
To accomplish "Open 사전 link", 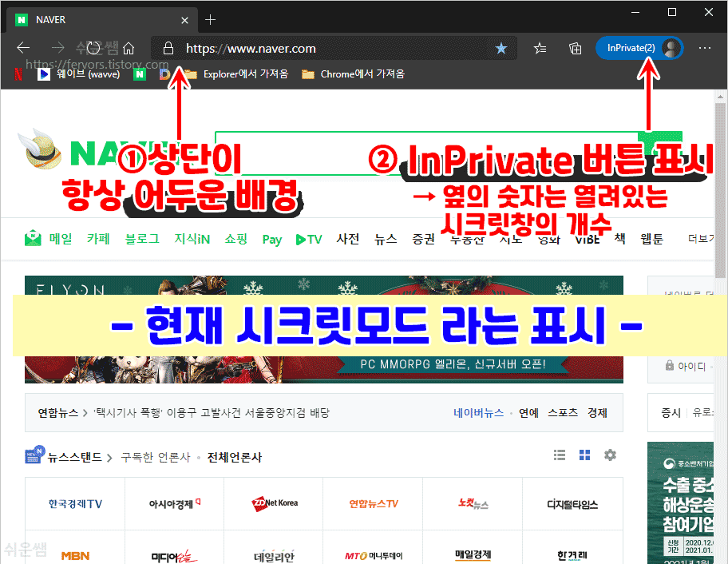I will click(348, 239).
